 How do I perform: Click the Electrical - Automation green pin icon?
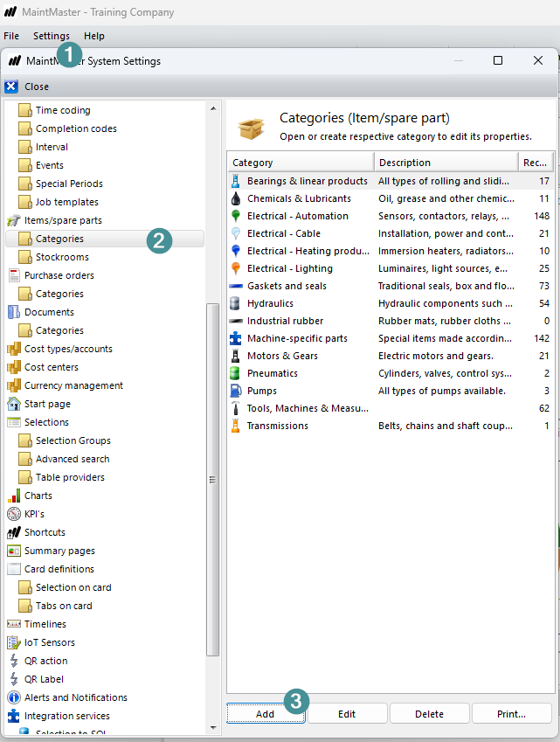pyautogui.click(x=236, y=216)
